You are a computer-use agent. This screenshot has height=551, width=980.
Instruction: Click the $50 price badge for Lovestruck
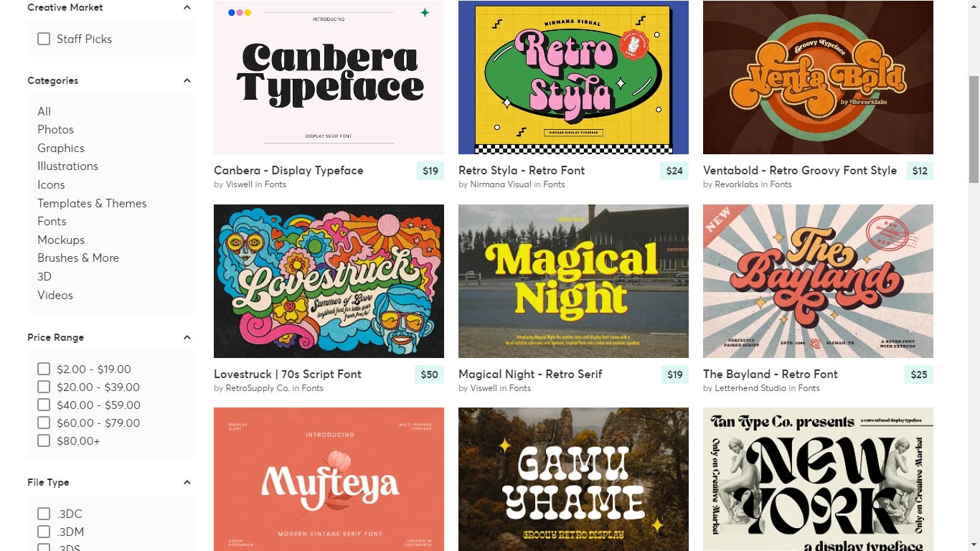coord(429,375)
